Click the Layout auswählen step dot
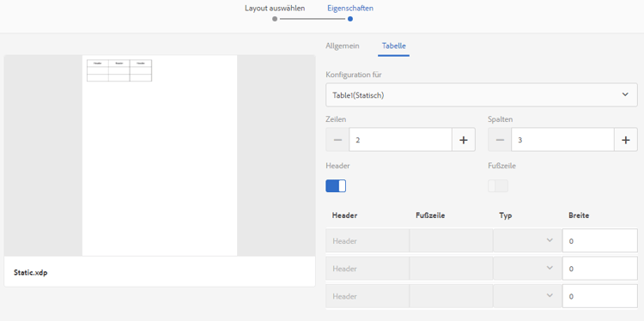644x321 pixels. [x=275, y=19]
